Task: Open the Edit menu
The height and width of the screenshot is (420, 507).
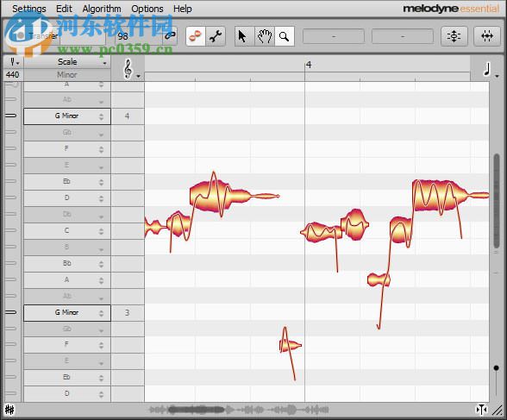Action: (x=64, y=9)
